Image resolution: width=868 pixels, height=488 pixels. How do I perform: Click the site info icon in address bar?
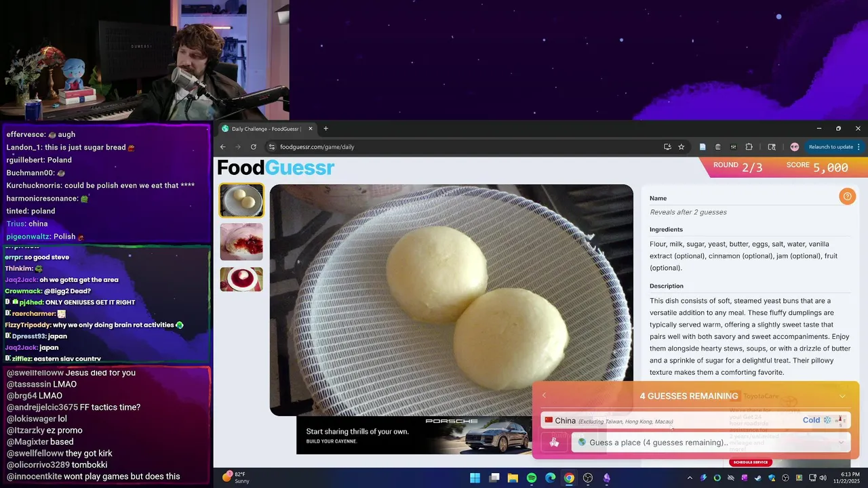click(x=271, y=146)
